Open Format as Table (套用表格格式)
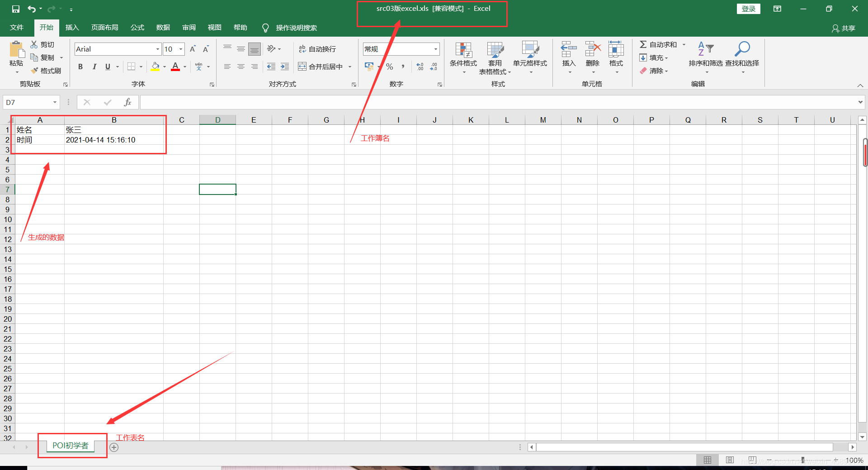 click(x=495, y=58)
